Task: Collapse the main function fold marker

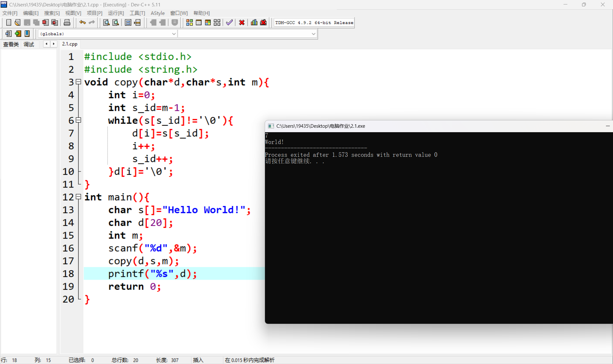Action: coord(79,197)
